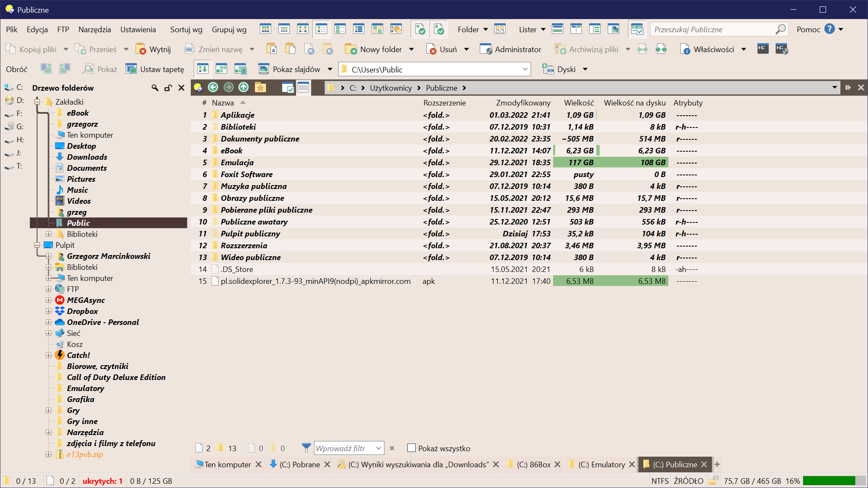
Task: Click the search magnifier in folder tree header
Action: click(155, 88)
